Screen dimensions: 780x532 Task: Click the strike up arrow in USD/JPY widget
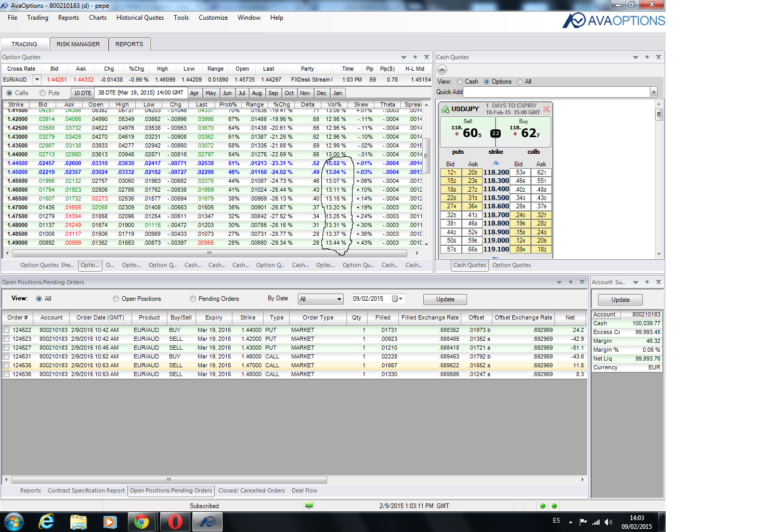496,163
